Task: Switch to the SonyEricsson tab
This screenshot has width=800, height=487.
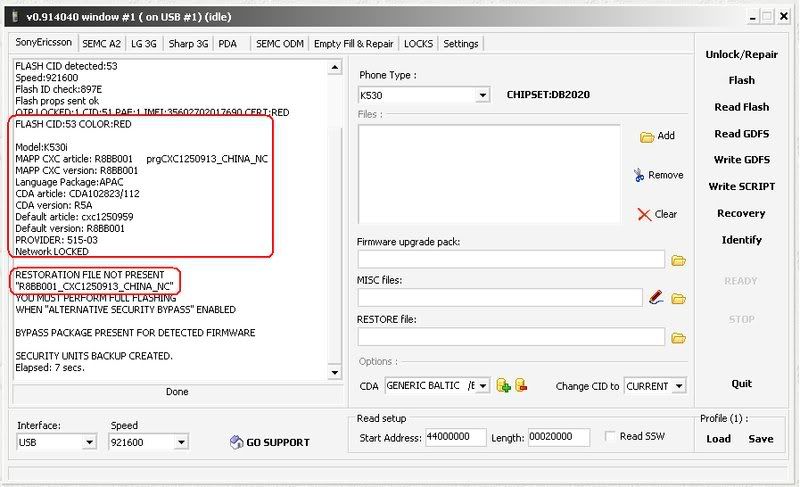Action: click(43, 42)
